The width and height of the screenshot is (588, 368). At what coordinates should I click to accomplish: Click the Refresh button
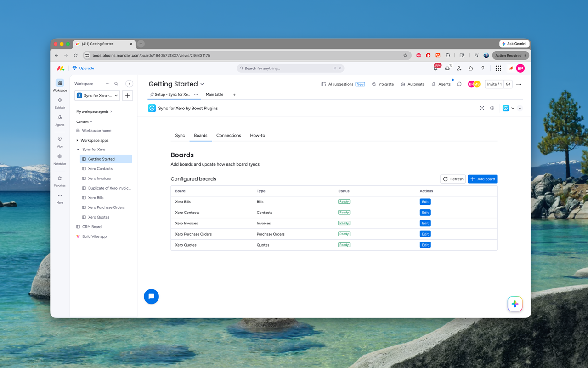(x=453, y=179)
